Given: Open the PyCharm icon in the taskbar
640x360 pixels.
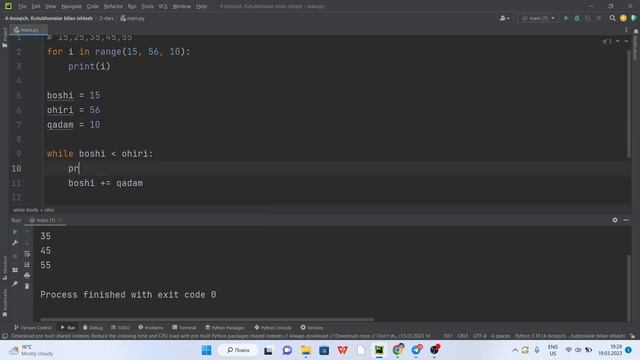Looking at the screenshot, I should (379, 350).
